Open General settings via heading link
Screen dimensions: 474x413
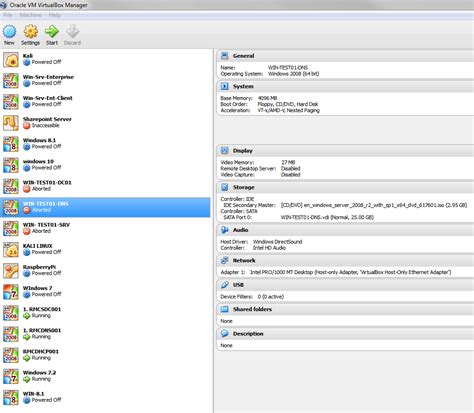point(243,56)
